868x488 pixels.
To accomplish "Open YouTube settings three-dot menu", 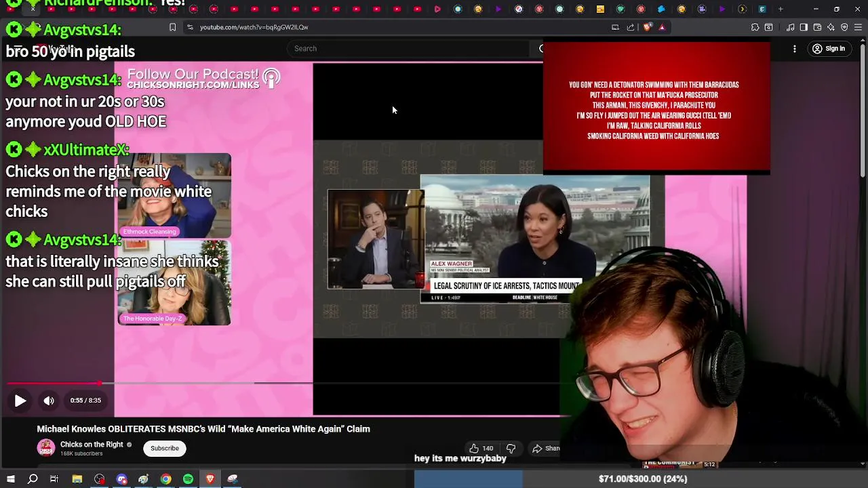I will pyautogui.click(x=795, y=49).
